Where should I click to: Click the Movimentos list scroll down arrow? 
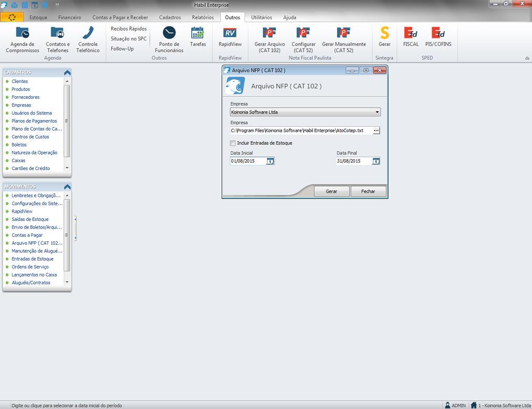[67, 282]
